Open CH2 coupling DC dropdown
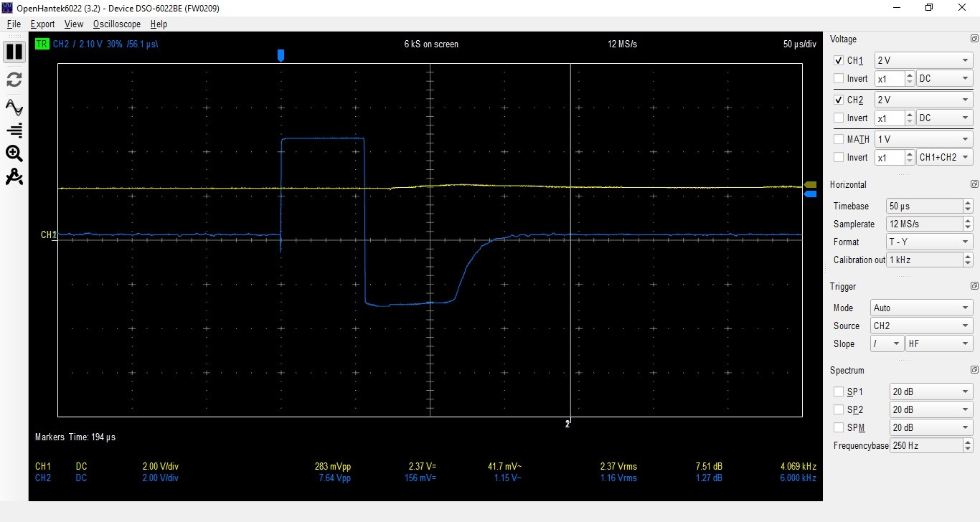Viewport: 980px width, 522px height. pyautogui.click(x=945, y=118)
